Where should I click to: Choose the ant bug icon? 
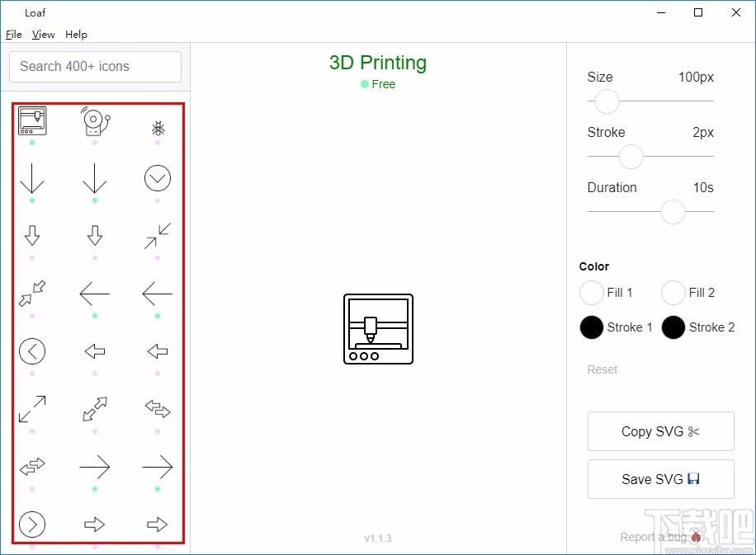(x=158, y=128)
